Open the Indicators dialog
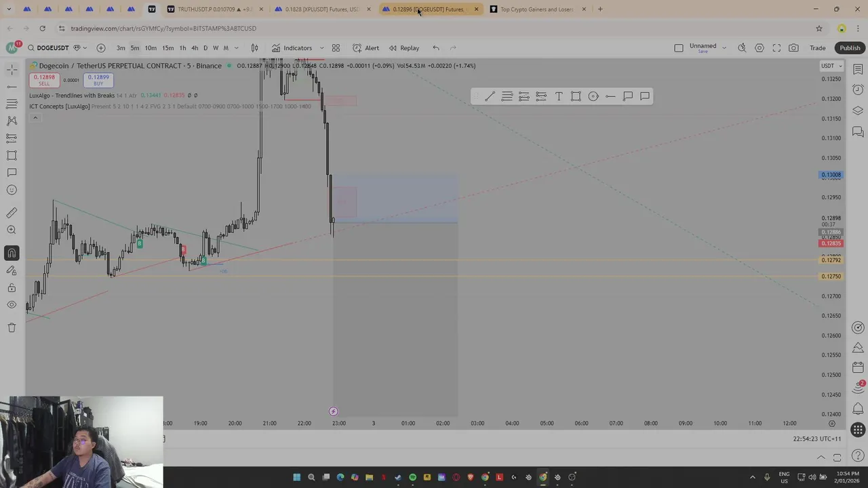 (292, 48)
